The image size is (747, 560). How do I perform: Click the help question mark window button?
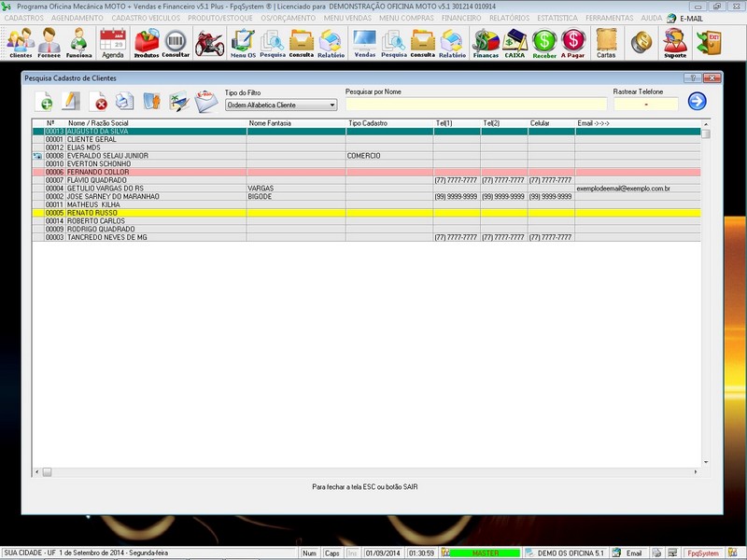click(x=693, y=77)
